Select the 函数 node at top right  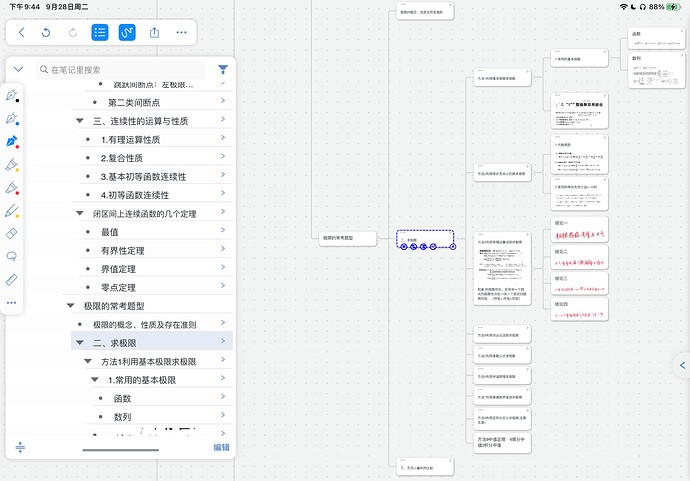(x=657, y=38)
